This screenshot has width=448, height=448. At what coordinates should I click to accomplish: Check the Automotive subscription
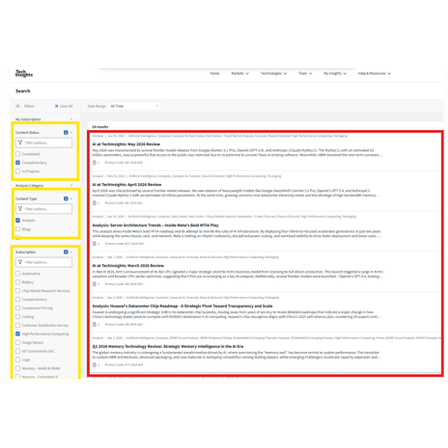18,274
